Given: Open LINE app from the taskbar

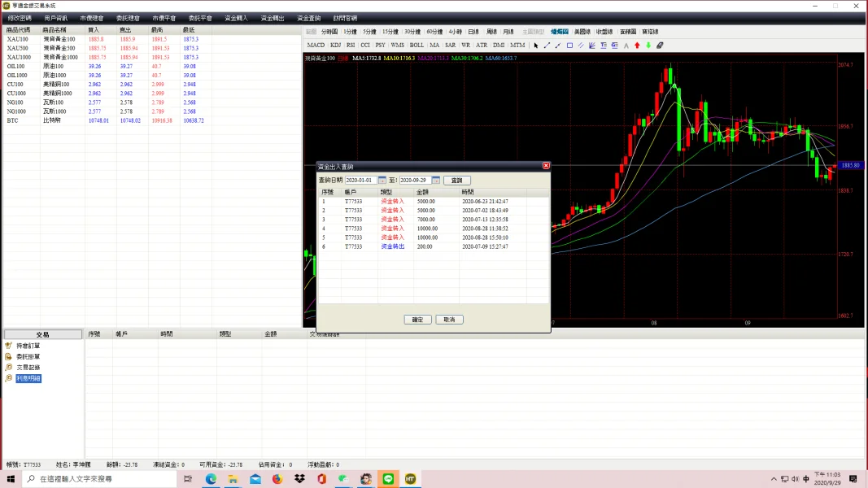Looking at the screenshot, I should [388, 479].
